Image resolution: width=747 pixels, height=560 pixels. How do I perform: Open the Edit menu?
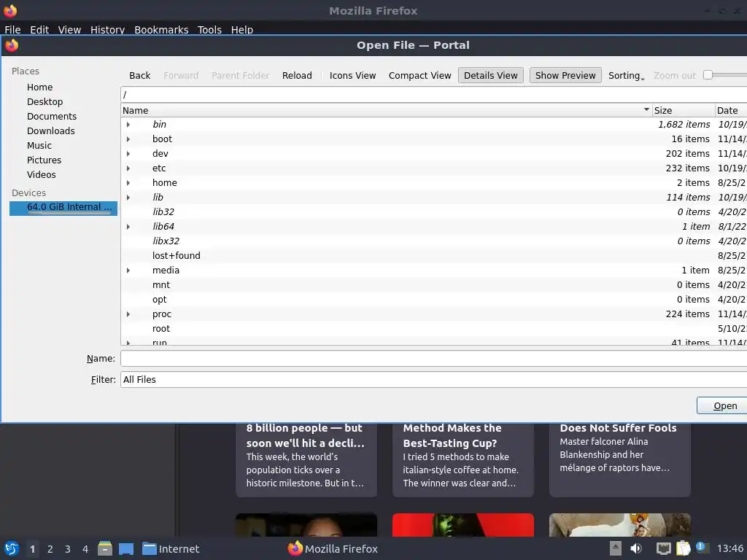point(39,29)
